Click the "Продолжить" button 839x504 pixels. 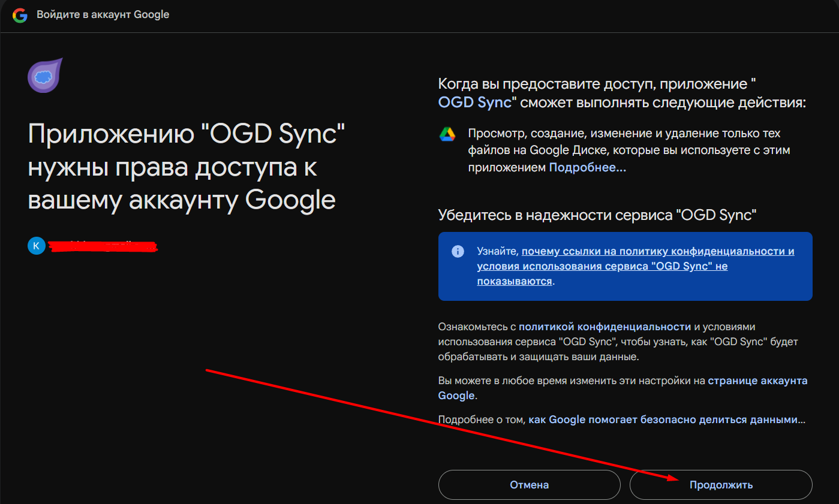tap(721, 485)
